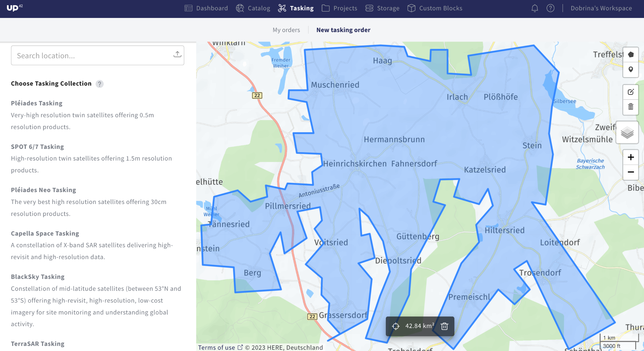
Task: Open the Storage section
Action: click(388, 8)
